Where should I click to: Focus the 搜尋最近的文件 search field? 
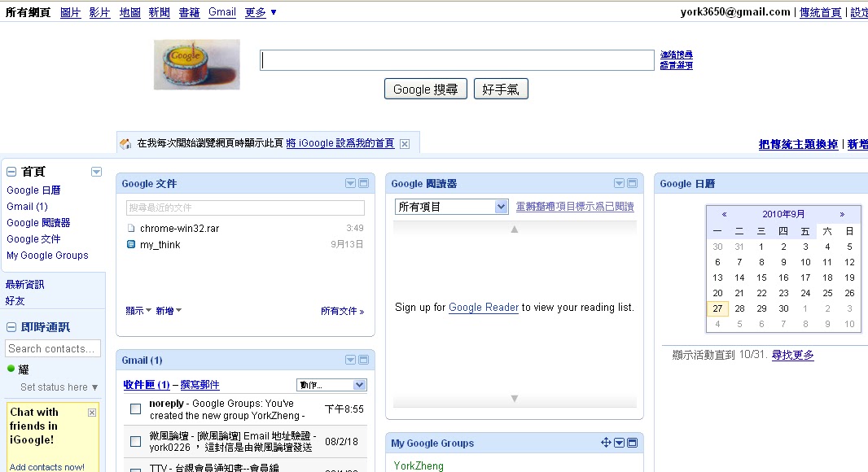[245, 208]
